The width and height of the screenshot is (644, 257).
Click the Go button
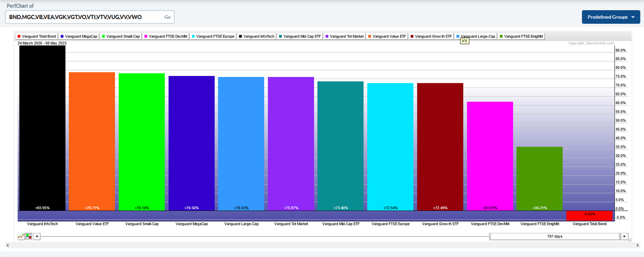click(x=168, y=17)
